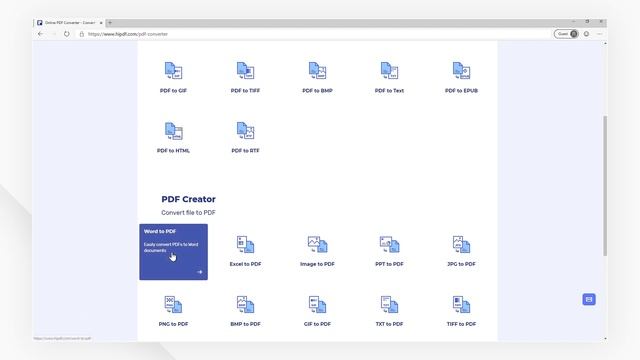This screenshot has width=640, height=360.
Task: Click the PDF Creator heading
Action: coord(189,199)
